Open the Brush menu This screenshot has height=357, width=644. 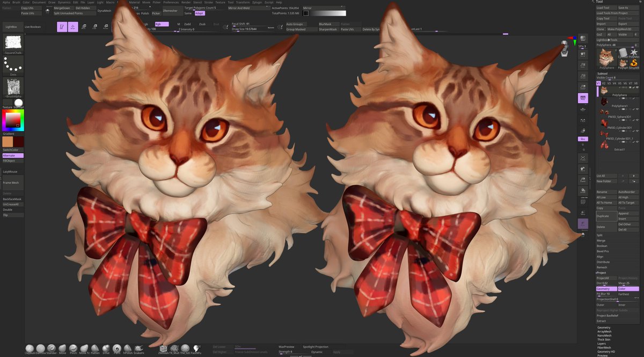(x=16, y=2)
